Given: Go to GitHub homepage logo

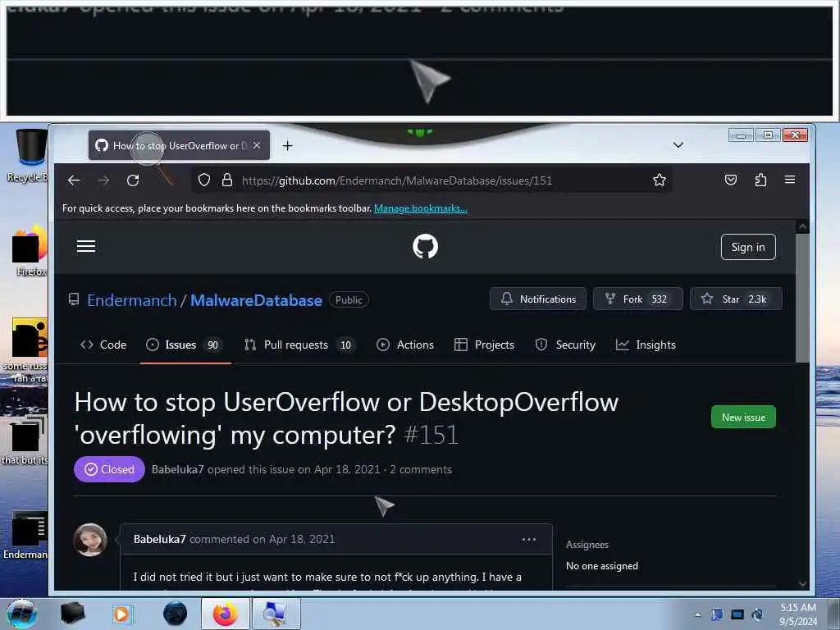Looking at the screenshot, I should click(426, 246).
